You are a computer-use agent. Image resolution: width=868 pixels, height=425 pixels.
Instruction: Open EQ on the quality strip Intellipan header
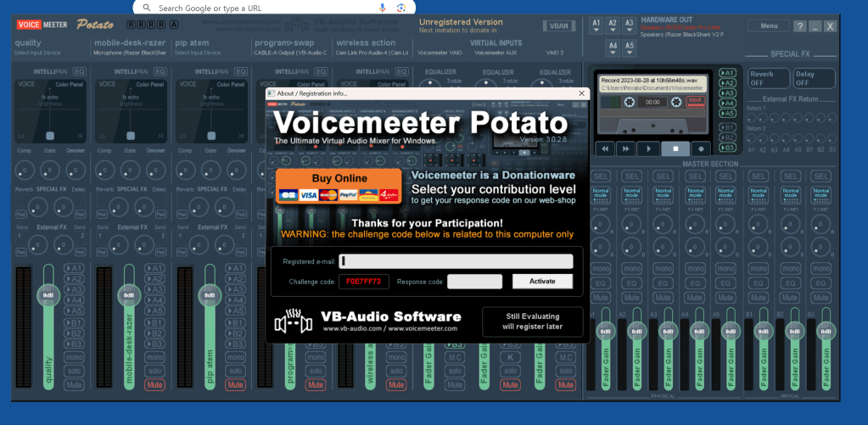click(x=80, y=71)
